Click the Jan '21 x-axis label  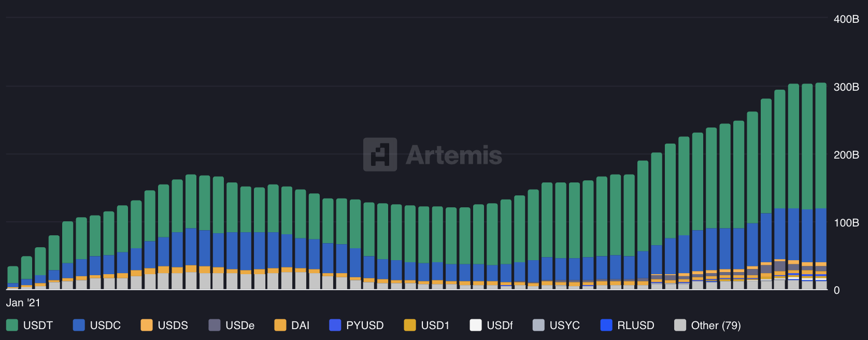[23, 303]
